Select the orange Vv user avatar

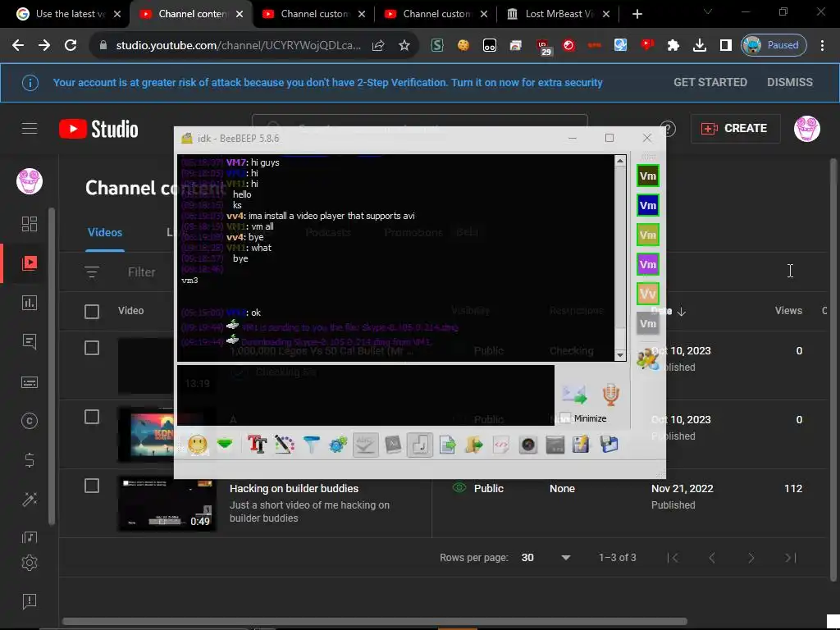(648, 294)
